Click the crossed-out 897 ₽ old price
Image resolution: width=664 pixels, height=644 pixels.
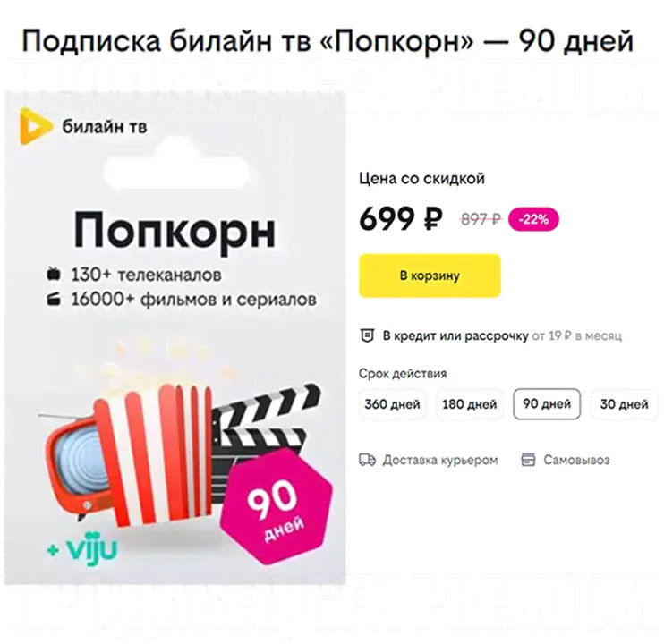[481, 219]
